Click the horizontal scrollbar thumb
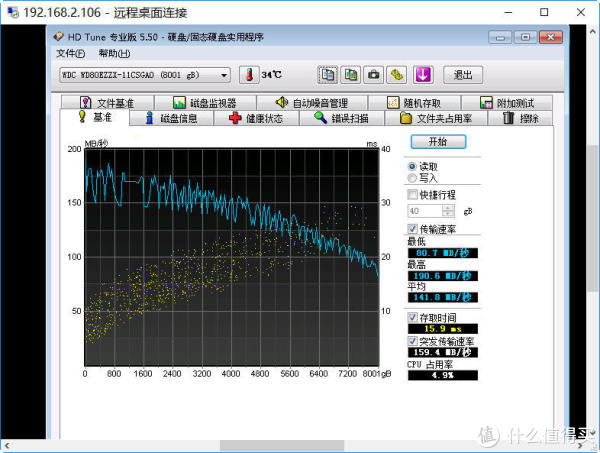The width and height of the screenshot is (600, 453). pos(282,446)
